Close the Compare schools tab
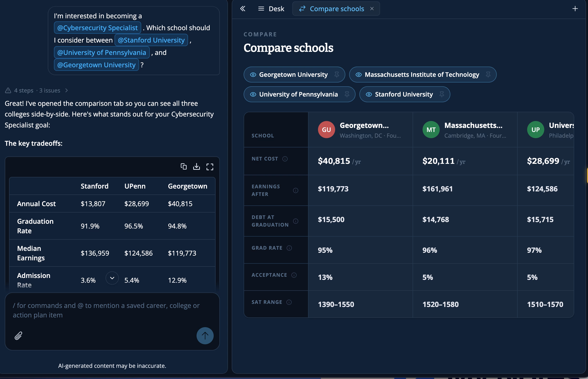Screen dimensions: 588x379 coord(372,9)
